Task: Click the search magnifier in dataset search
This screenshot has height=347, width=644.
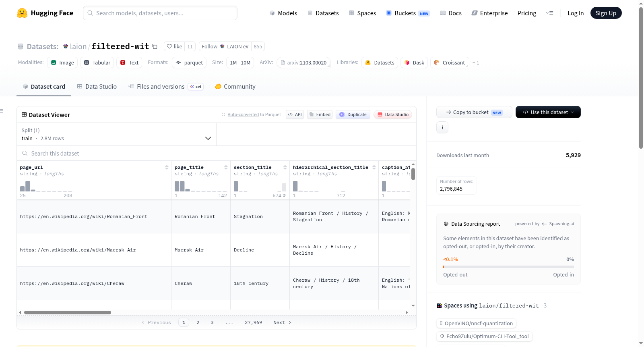Action: [25, 153]
